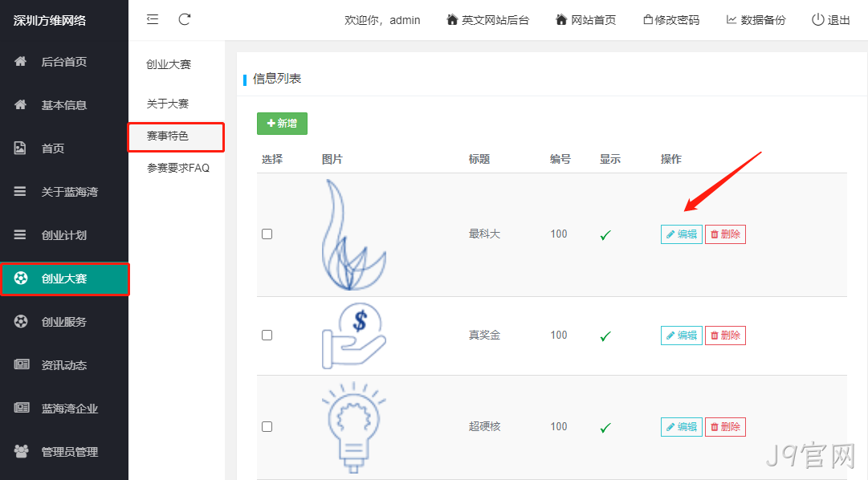This screenshot has height=480, width=868.
Task: Click the house icon beside 英文网站后台
Action: point(452,20)
